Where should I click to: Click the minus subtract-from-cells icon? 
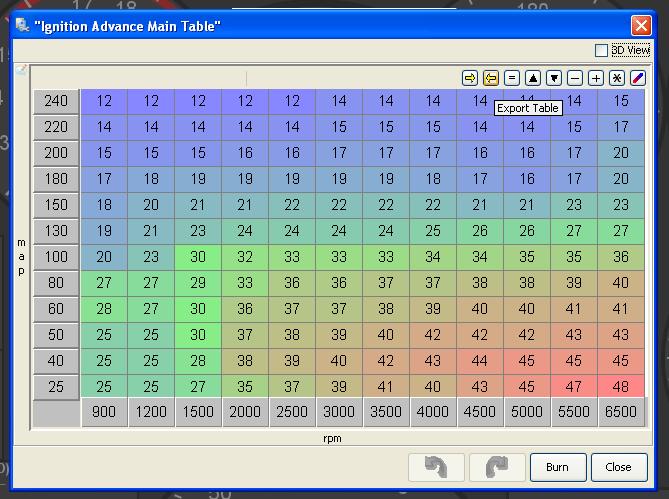coord(575,78)
